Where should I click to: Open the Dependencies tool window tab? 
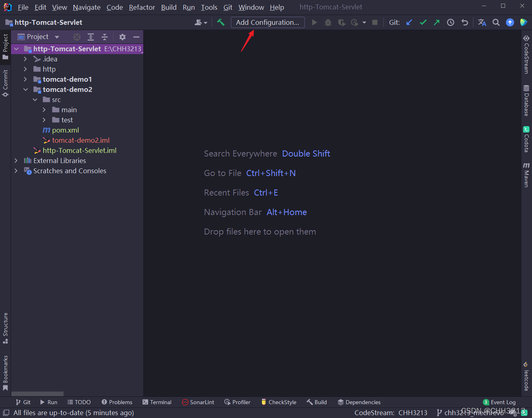tap(359, 402)
